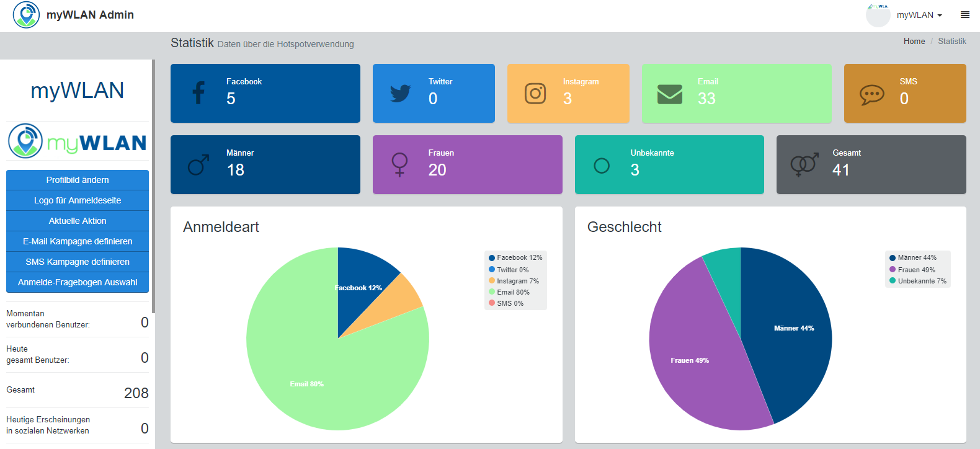The image size is (980, 449).
Task: Click the Twitter bird icon
Action: pyautogui.click(x=401, y=94)
